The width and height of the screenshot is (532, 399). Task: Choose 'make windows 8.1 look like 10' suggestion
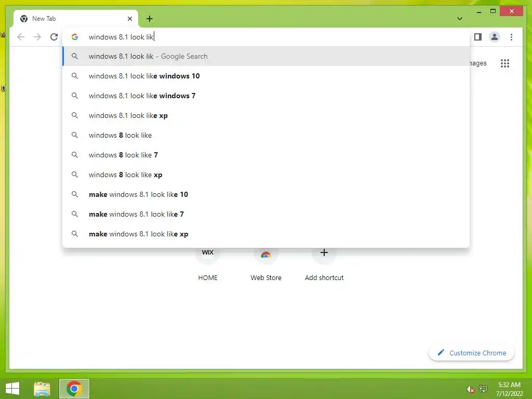(x=266, y=194)
